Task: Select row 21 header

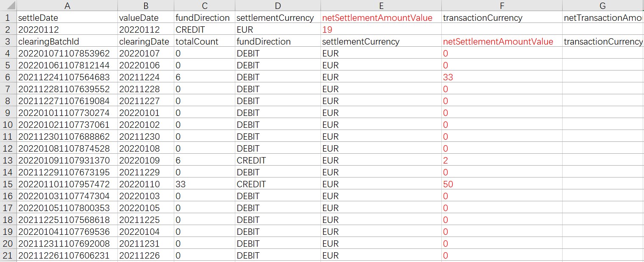Action: click(8, 256)
